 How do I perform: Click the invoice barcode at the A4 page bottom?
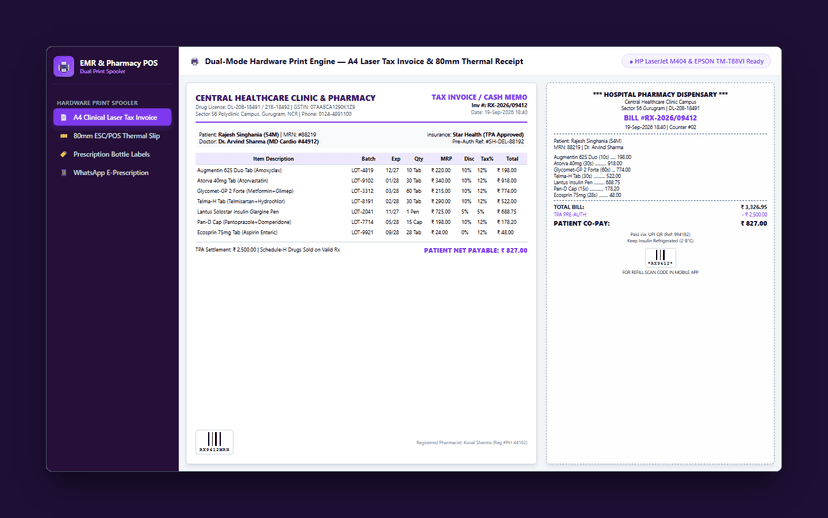pyautogui.click(x=214, y=442)
